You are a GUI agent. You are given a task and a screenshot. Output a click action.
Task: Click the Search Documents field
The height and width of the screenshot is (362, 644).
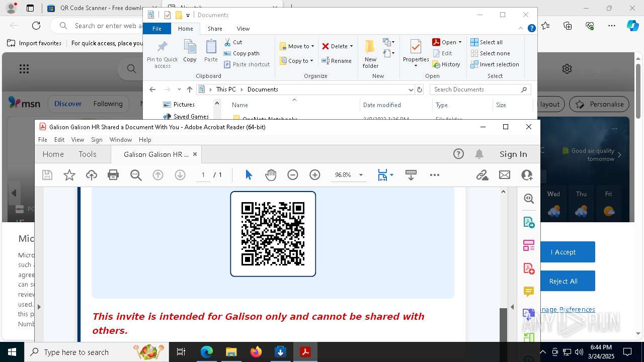tap(480, 89)
